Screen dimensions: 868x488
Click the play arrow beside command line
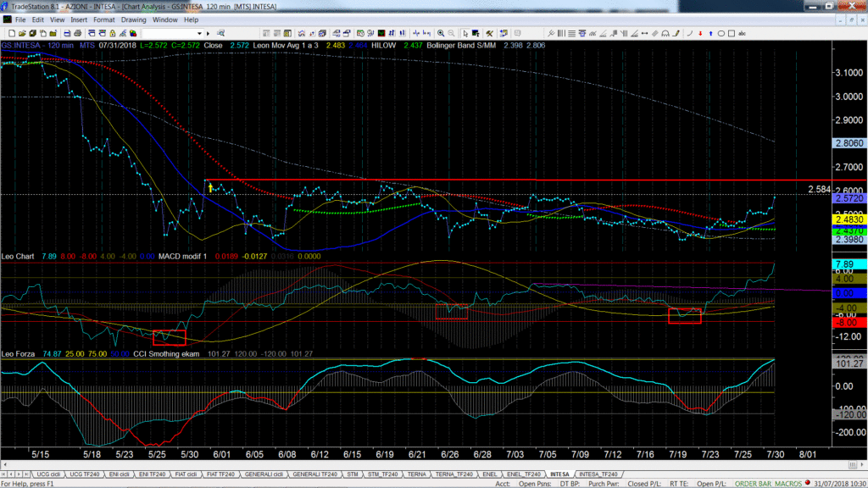209,34
